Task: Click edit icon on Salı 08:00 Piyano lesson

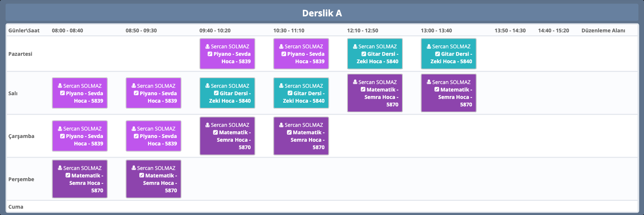Action: click(x=62, y=93)
